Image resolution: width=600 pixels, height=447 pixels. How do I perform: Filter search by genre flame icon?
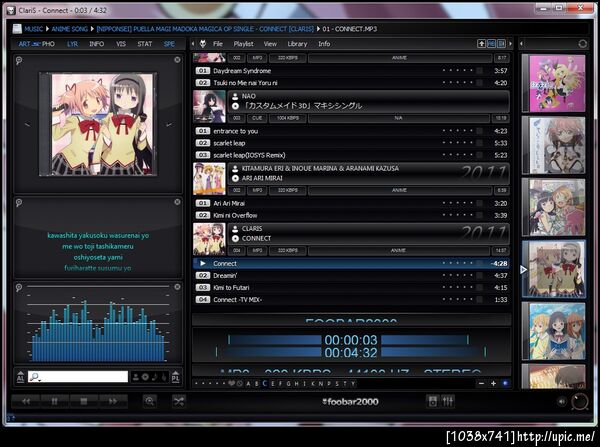164,377
